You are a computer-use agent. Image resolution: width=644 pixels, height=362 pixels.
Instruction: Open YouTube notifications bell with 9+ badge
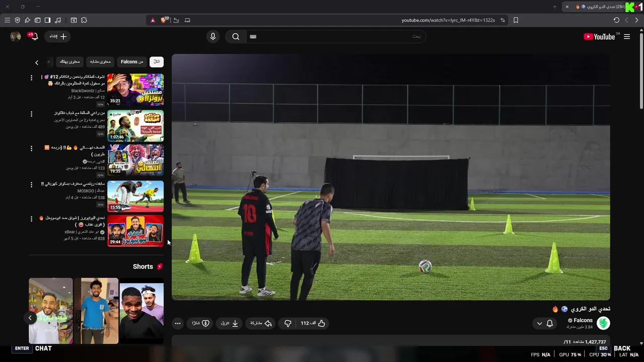33,36
